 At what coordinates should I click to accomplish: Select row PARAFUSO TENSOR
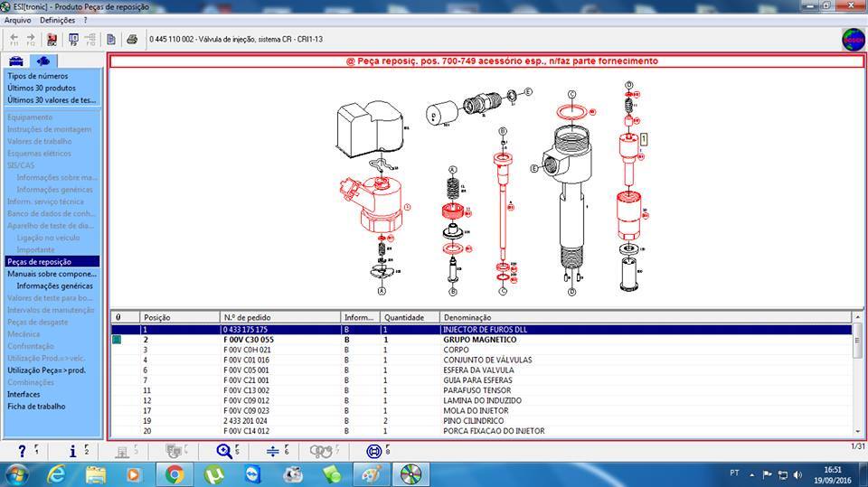tap(481, 390)
